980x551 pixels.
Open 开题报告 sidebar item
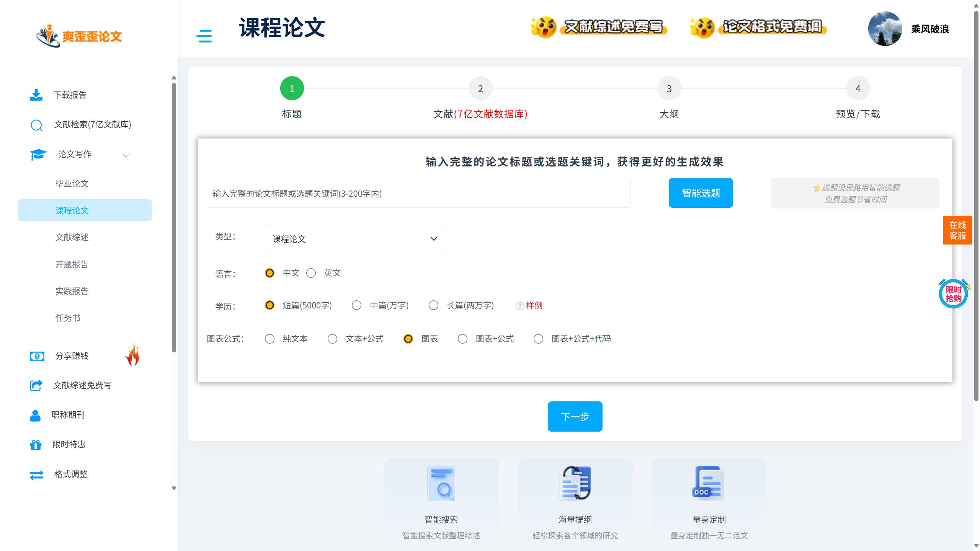72,264
